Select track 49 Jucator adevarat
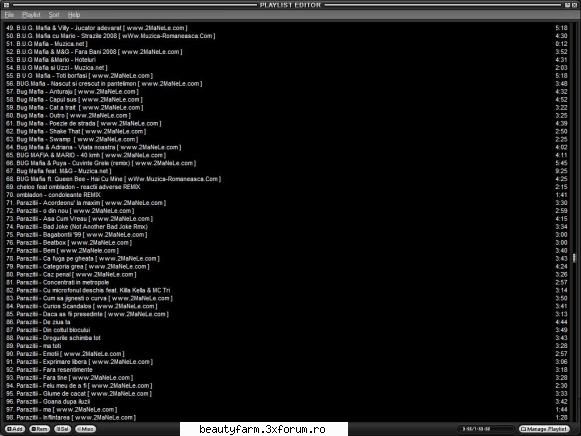This screenshot has width=581, height=436. tap(286, 28)
